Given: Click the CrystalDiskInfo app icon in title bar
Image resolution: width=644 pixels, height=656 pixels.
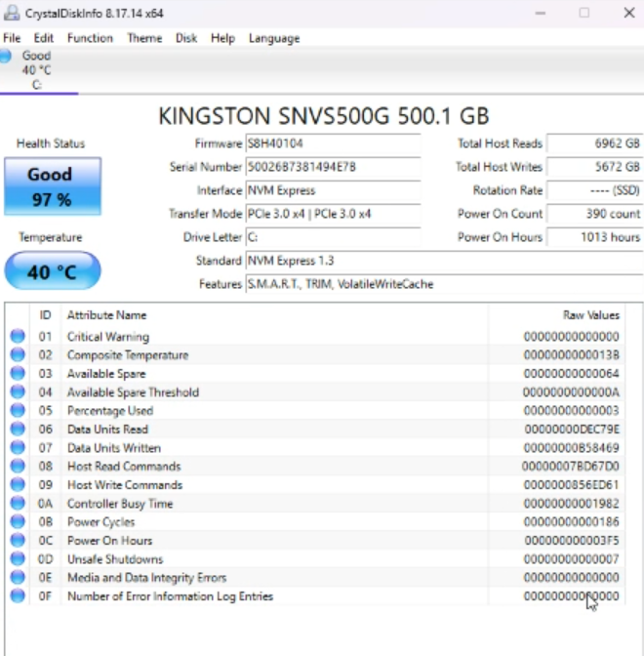Looking at the screenshot, I should point(12,13).
